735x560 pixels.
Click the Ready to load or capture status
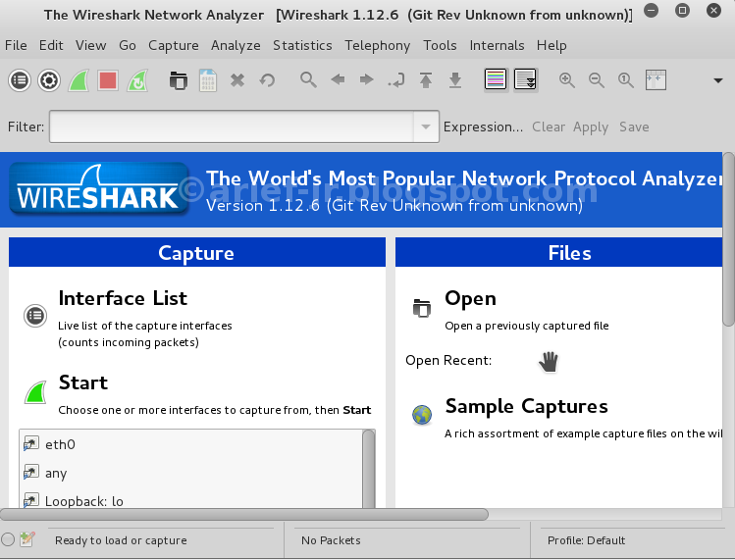pyautogui.click(x=121, y=540)
